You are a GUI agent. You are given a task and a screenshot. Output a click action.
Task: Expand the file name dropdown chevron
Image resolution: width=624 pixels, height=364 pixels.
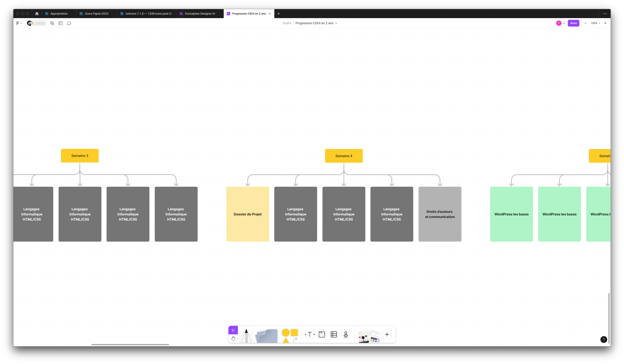pyautogui.click(x=336, y=23)
